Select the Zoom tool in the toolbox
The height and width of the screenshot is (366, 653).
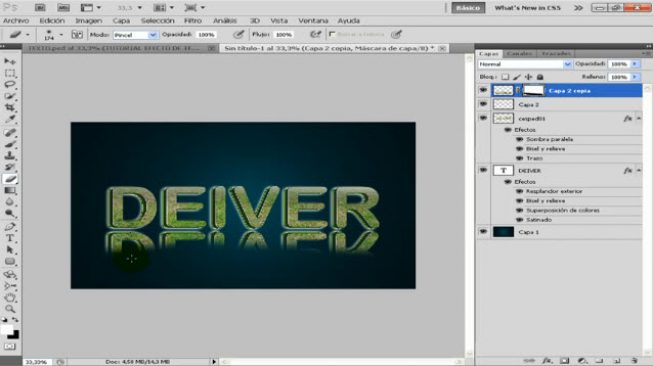click(10, 309)
